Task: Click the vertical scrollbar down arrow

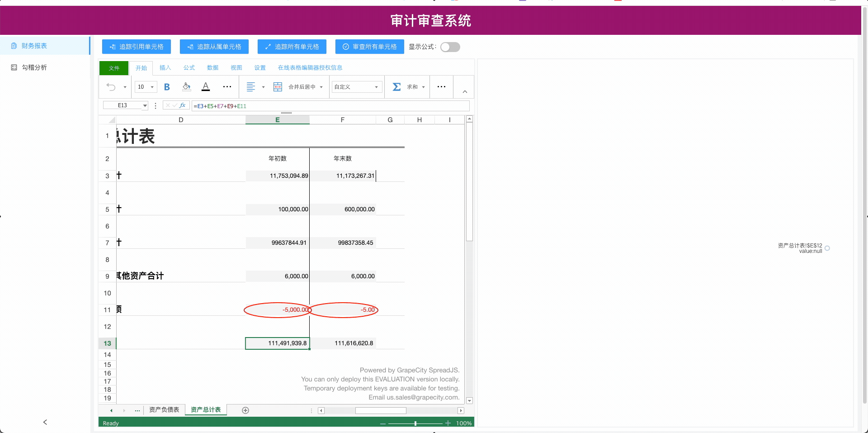Action: 469,400
